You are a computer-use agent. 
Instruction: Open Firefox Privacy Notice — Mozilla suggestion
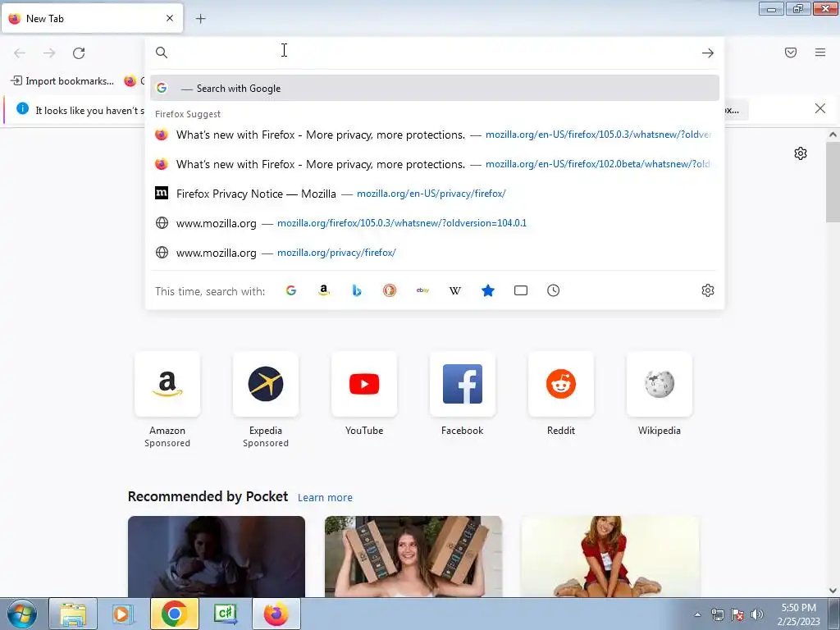pos(435,194)
